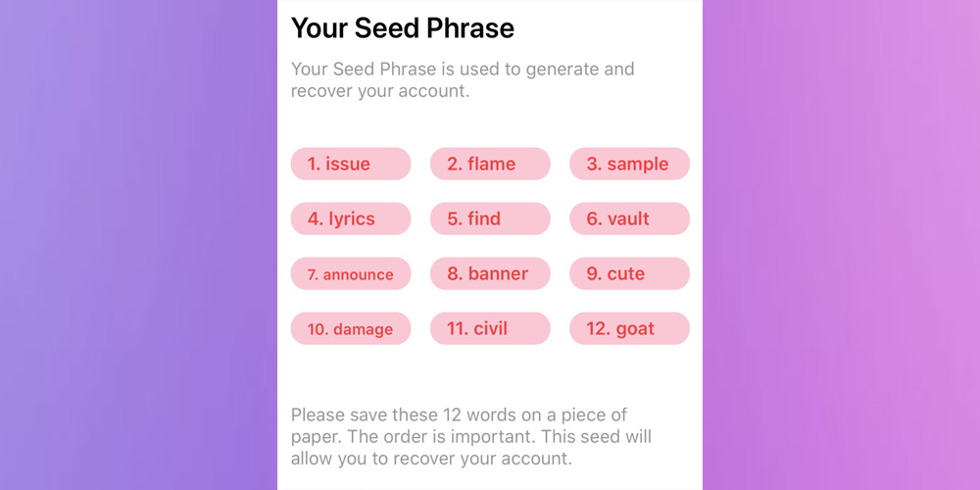
Task: Pick the "7. announce" seed word chip
Action: pyautogui.click(x=350, y=273)
